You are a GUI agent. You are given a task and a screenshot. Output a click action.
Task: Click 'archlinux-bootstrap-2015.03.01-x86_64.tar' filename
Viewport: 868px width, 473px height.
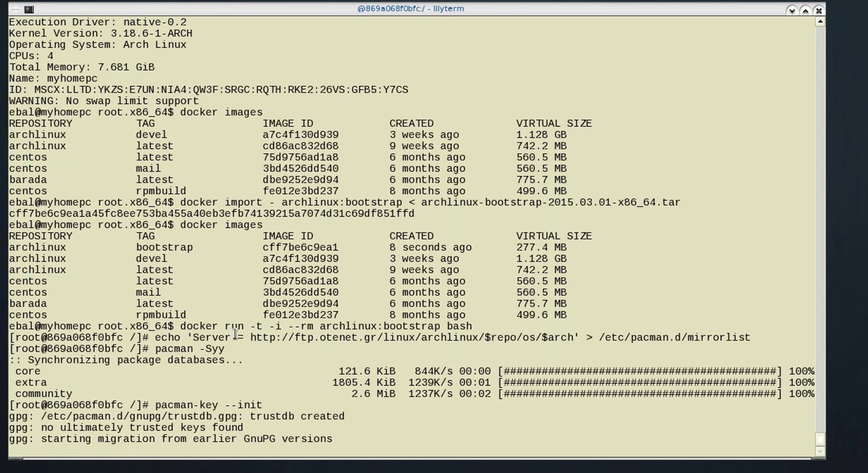(x=551, y=202)
